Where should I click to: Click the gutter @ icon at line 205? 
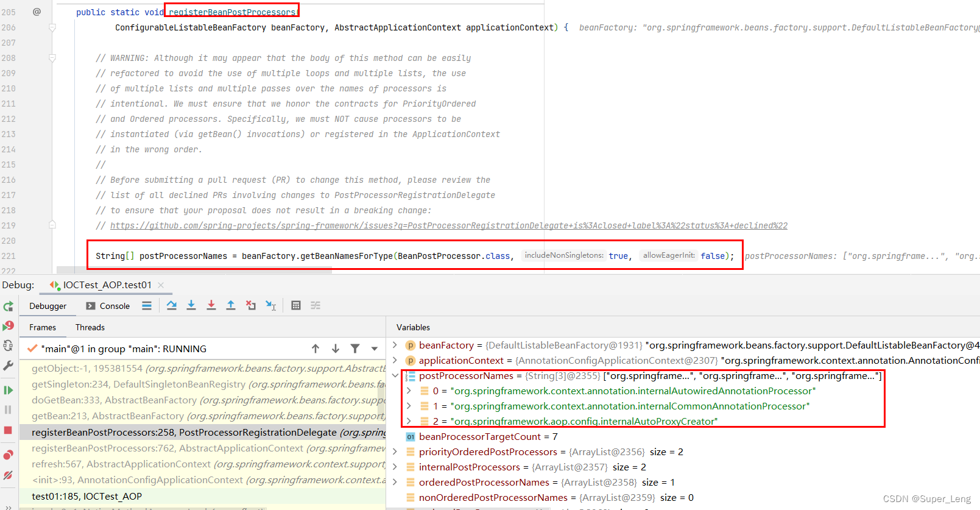(37, 12)
